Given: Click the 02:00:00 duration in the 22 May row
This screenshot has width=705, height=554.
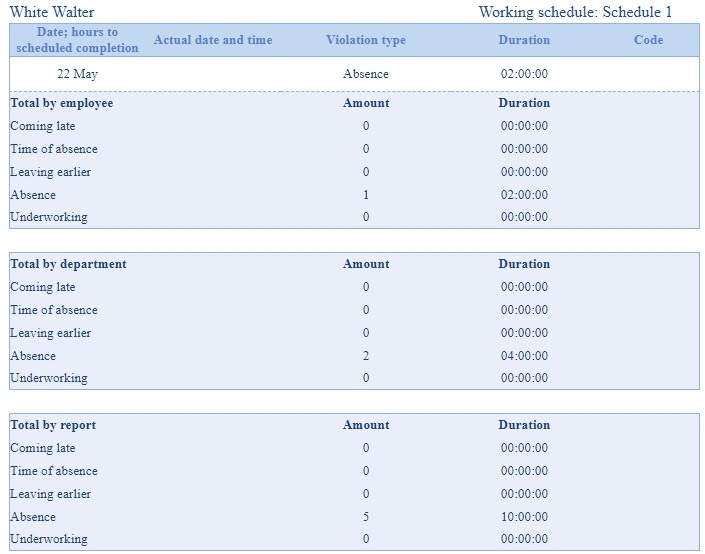Looking at the screenshot, I should 524,74.
